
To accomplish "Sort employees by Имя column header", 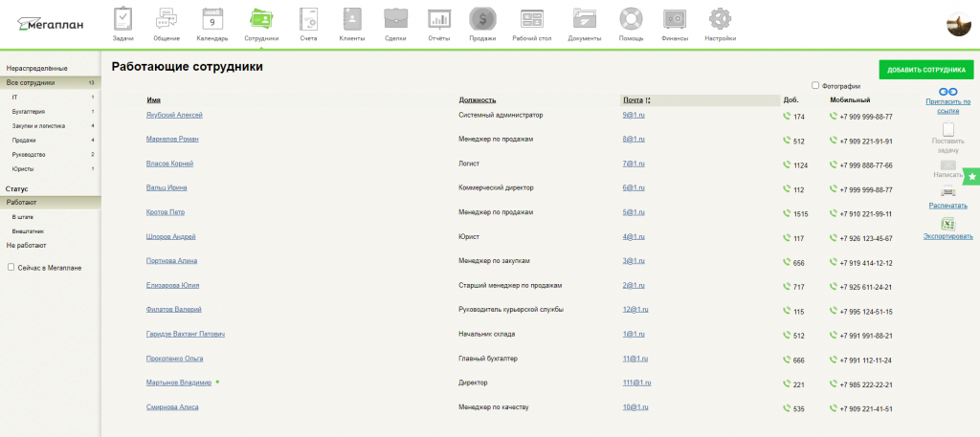I will (x=153, y=99).
